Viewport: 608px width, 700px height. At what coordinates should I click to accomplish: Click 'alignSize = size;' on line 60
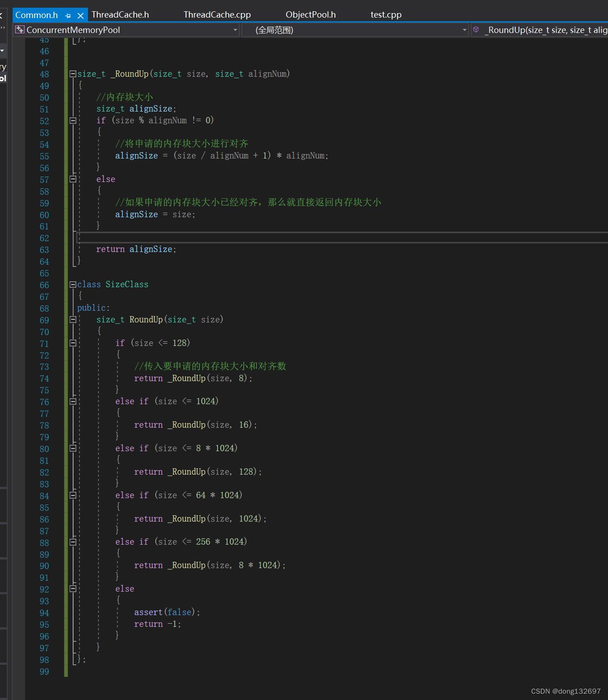[x=155, y=214]
